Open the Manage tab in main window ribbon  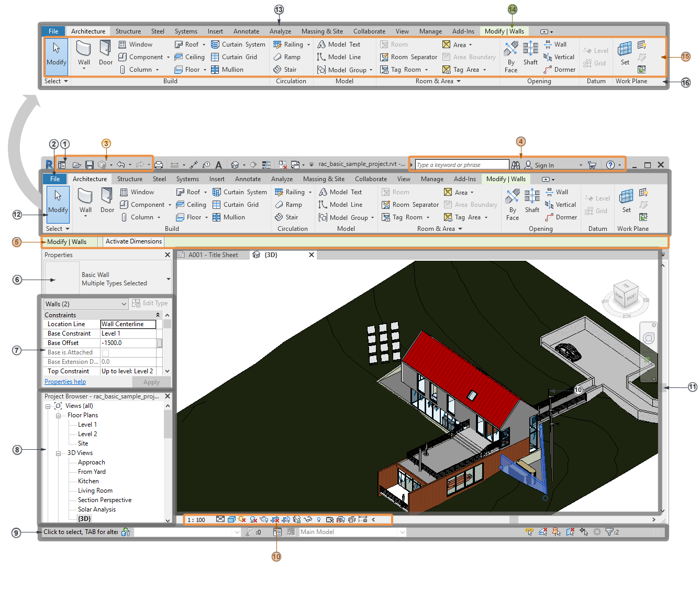pyautogui.click(x=432, y=179)
